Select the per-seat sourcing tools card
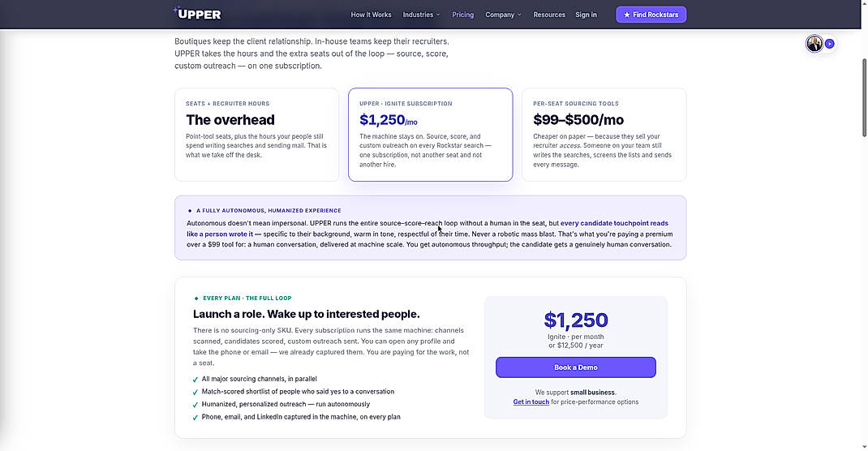 coord(604,135)
